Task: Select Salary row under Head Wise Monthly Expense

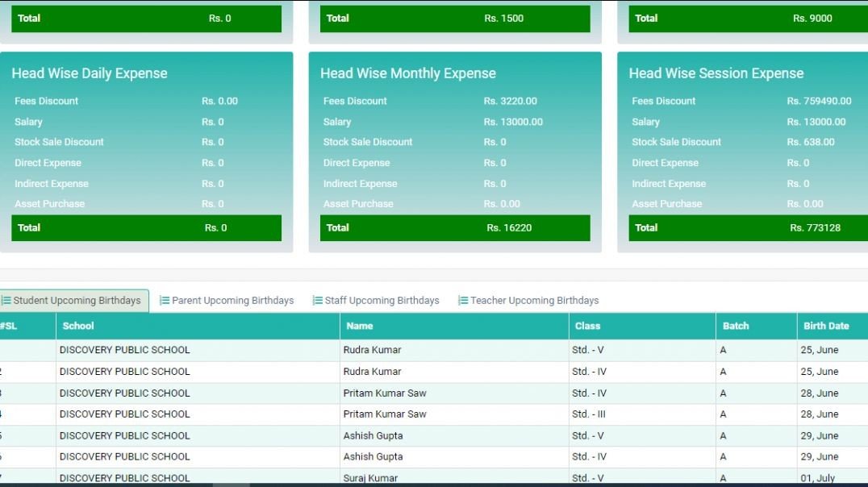Action: point(337,122)
